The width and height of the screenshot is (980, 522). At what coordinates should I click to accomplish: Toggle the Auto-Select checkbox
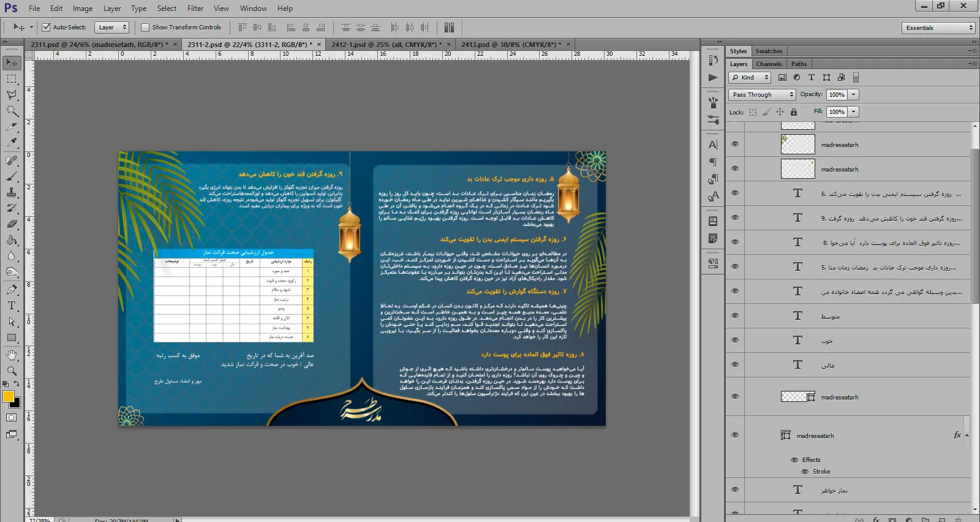(x=46, y=27)
